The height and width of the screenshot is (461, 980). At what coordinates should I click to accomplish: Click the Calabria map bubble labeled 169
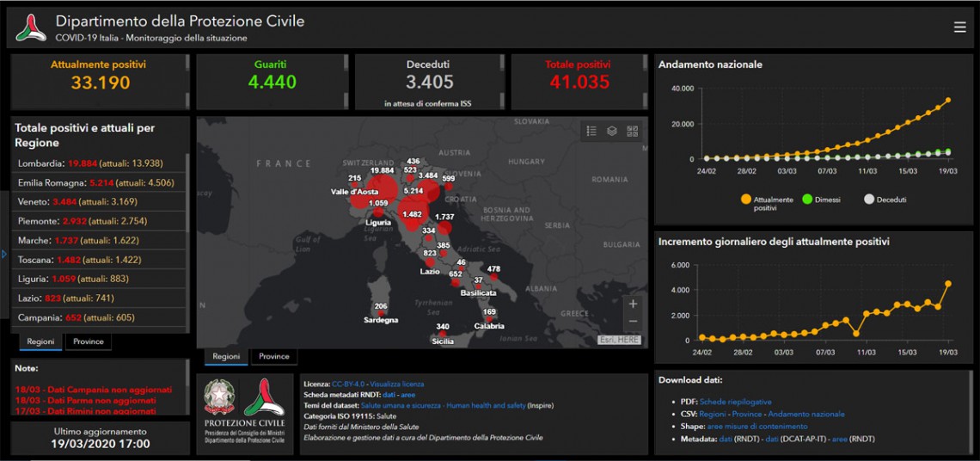pos(488,318)
